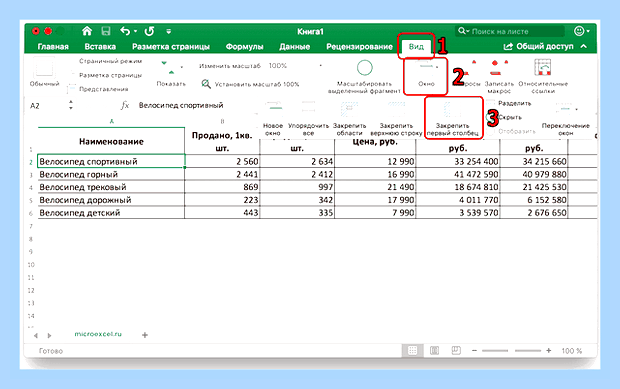
Task: Open the 'Формулы' ribbon tab
Action: [244, 47]
